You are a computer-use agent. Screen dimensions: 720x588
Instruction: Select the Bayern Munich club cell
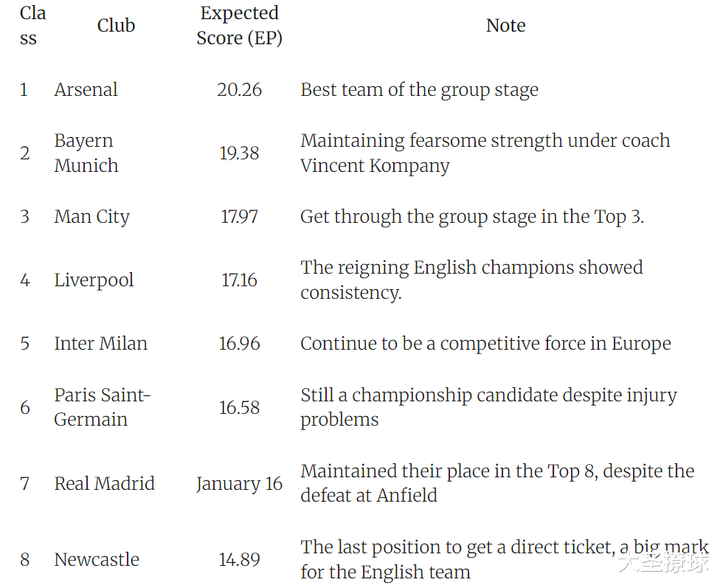[x=86, y=153]
